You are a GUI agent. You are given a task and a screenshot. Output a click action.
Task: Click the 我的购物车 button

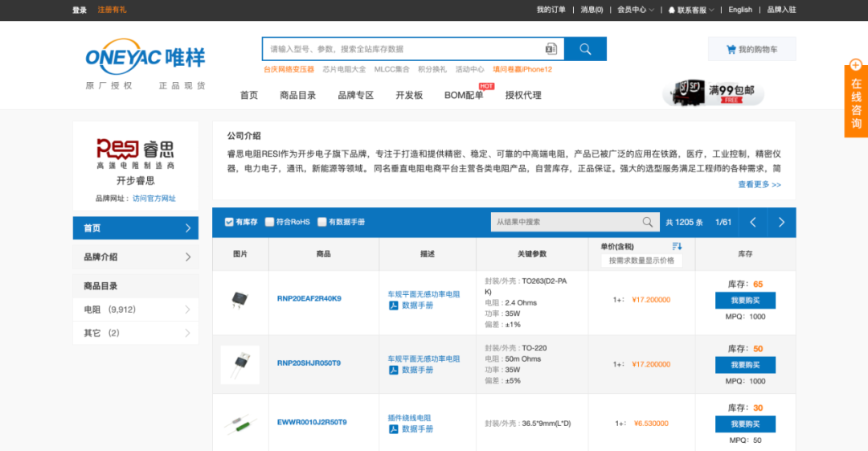tap(751, 49)
